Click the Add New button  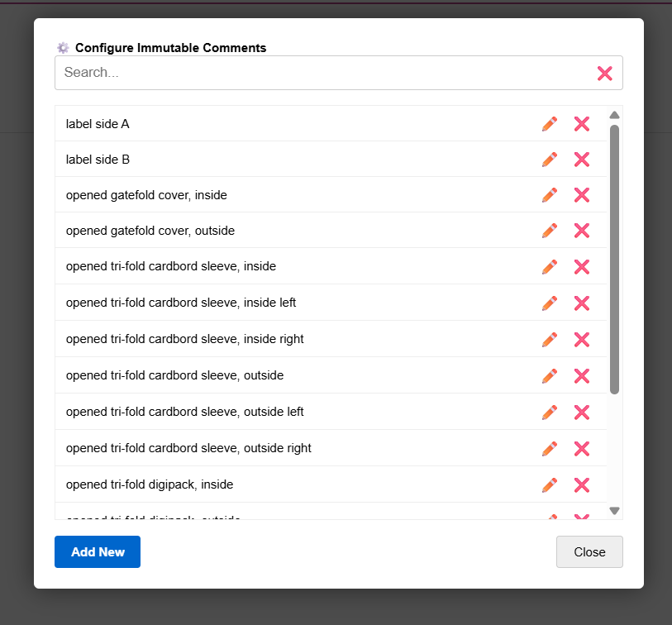[98, 552]
